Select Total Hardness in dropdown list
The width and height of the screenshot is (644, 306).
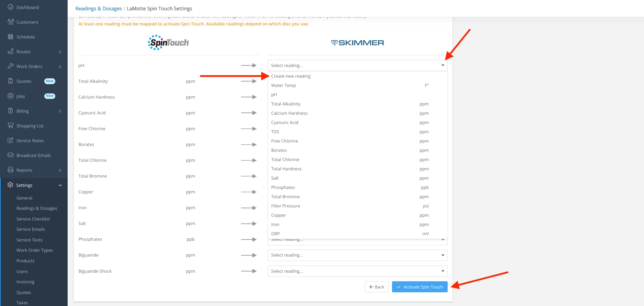coord(357,169)
